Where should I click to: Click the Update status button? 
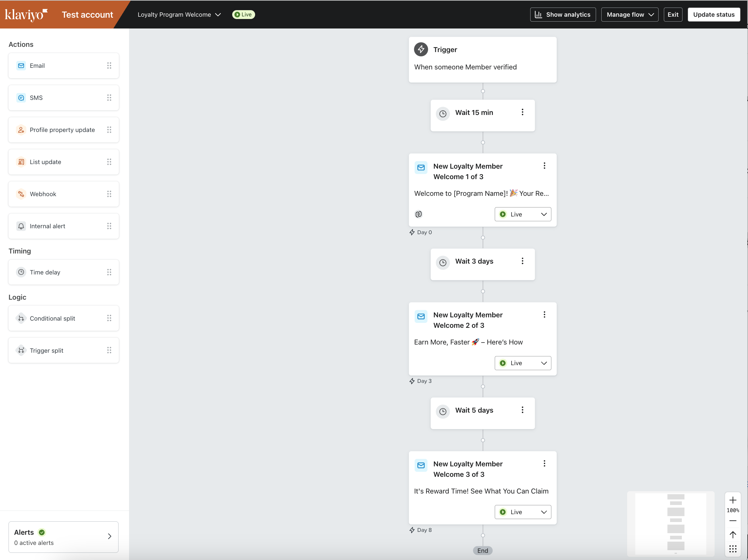pos(714,14)
